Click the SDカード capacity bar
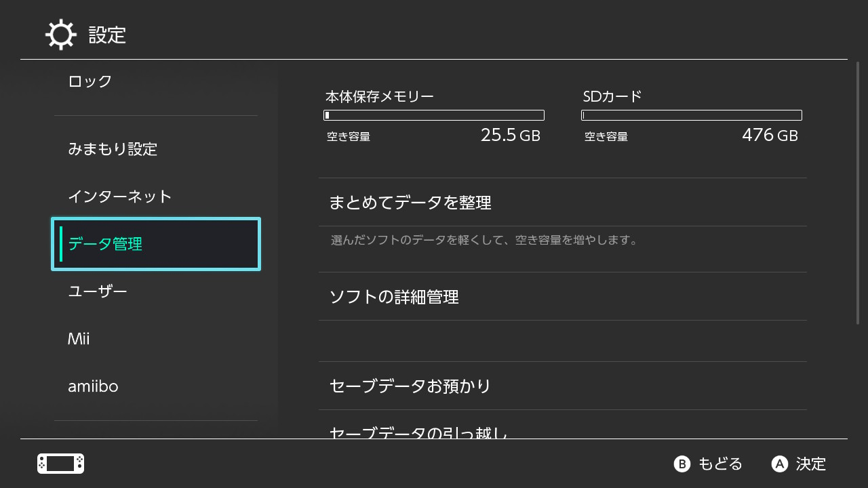 [x=692, y=115]
